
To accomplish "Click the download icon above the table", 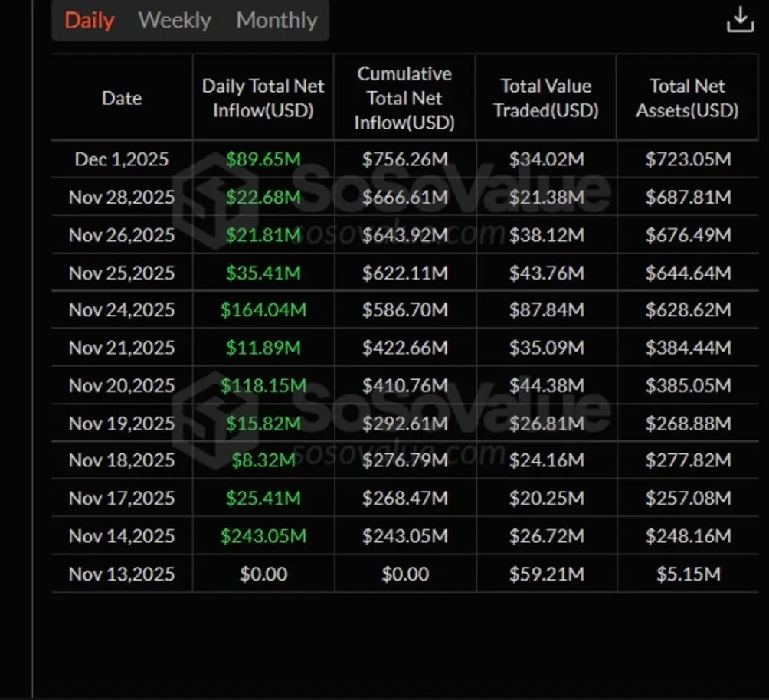I will pos(740,20).
